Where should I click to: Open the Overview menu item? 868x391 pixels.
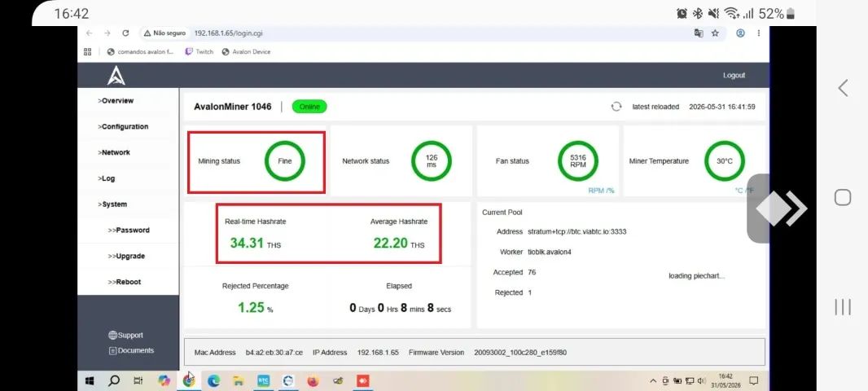click(x=116, y=101)
